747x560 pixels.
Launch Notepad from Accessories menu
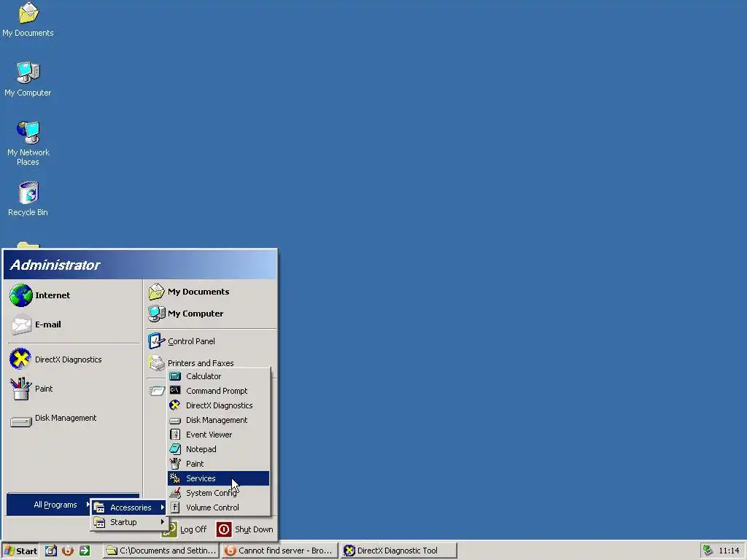click(x=219, y=449)
